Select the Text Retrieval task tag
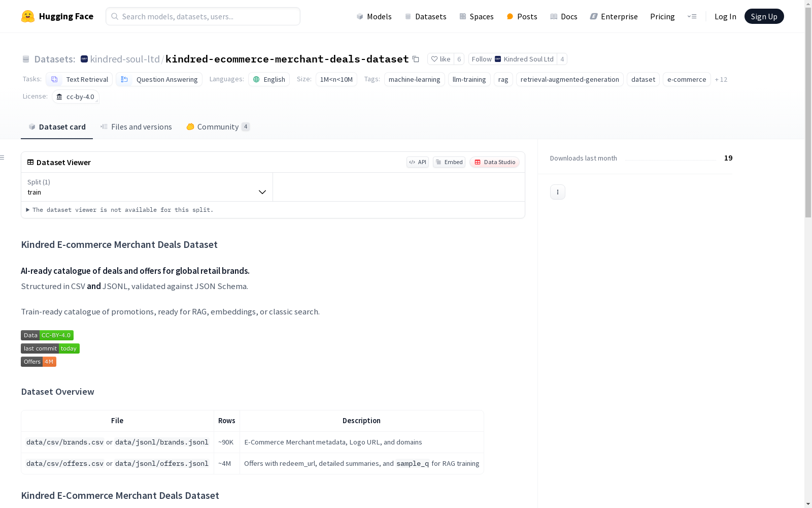The height and width of the screenshot is (508, 812). tap(79, 79)
